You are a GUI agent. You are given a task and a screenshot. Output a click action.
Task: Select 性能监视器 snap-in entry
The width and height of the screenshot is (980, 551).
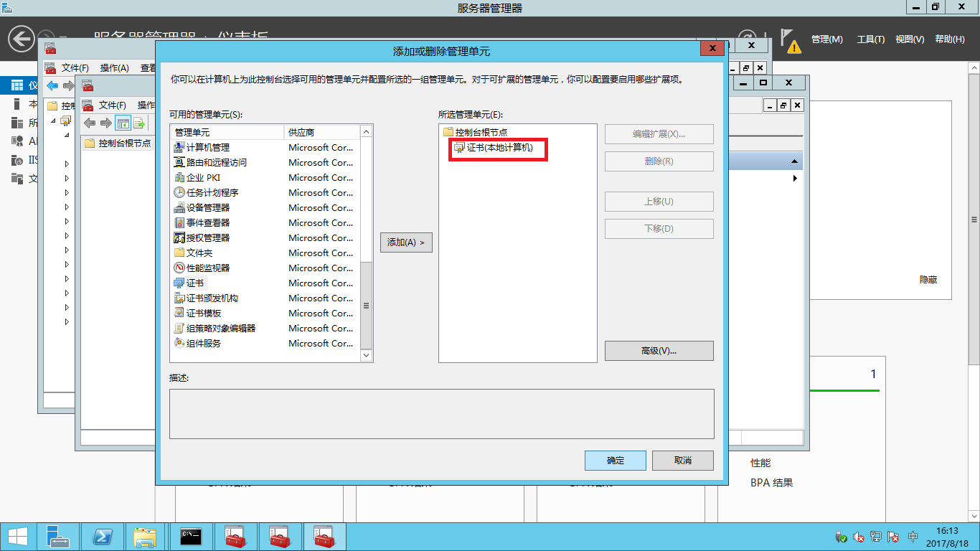[x=208, y=268]
